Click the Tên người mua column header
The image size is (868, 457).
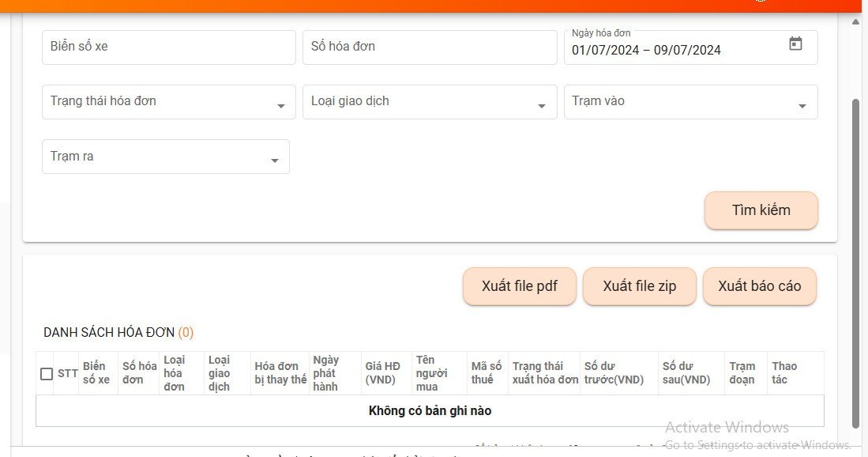[432, 373]
